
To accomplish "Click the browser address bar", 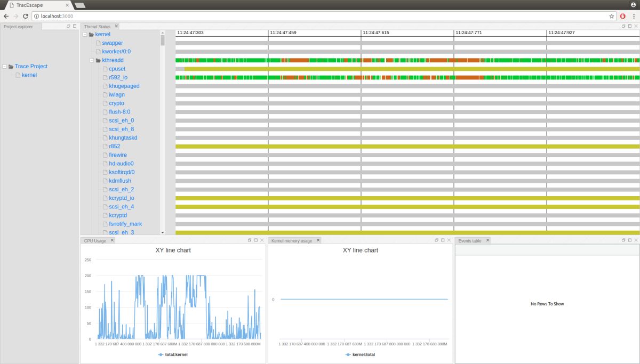I will 324,16.
